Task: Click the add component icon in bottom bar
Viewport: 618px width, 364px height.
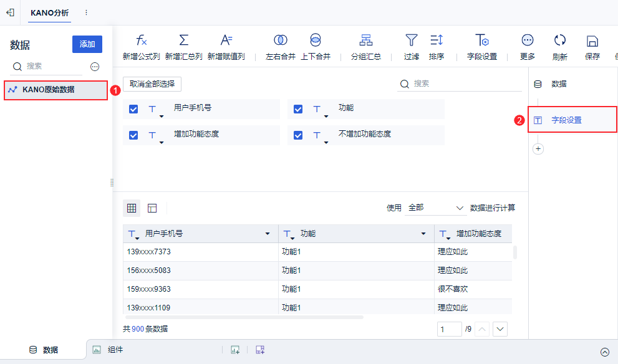Action: (235, 350)
